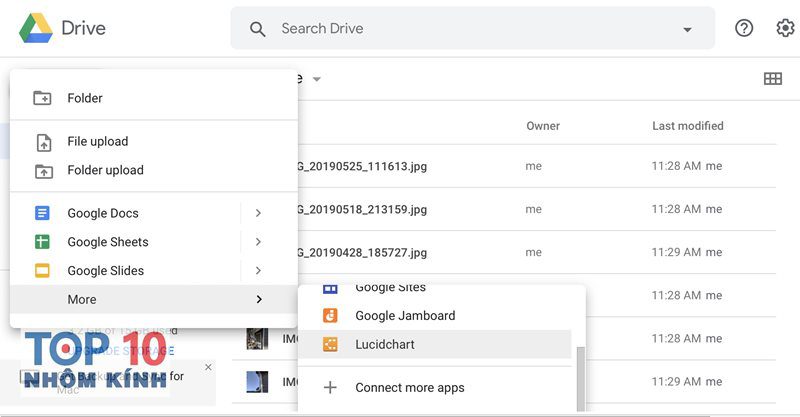Switch to grid view layout
The height and width of the screenshot is (417, 800).
click(772, 79)
